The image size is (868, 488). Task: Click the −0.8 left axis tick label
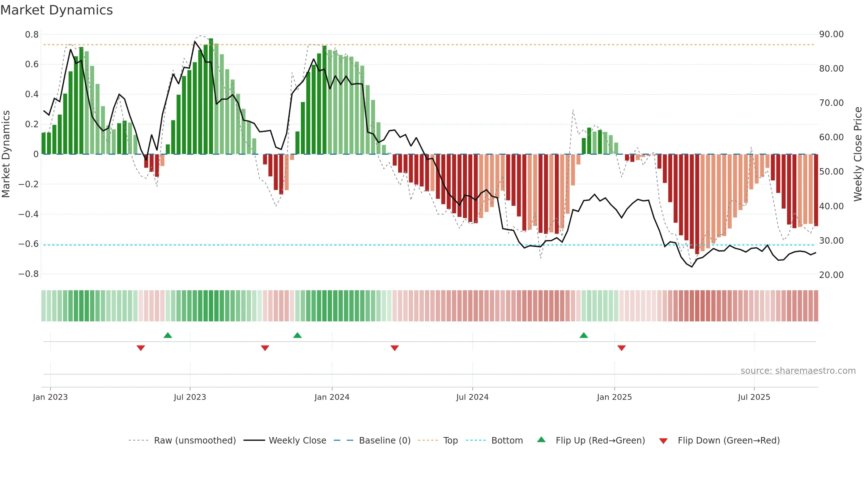pos(29,274)
